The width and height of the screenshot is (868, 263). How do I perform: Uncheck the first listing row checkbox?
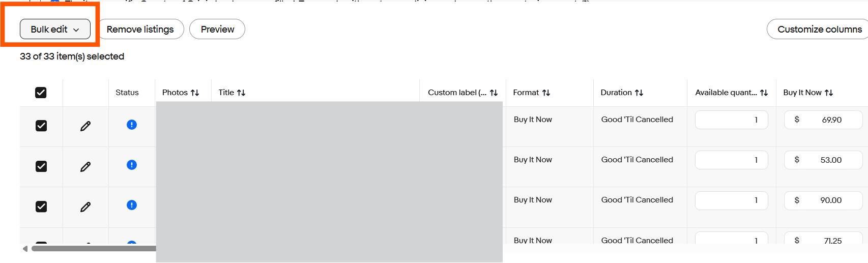point(41,126)
